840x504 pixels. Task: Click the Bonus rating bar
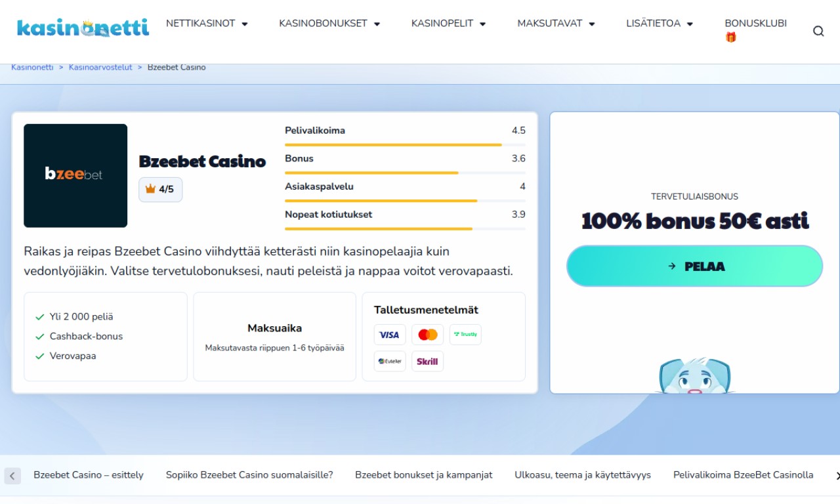point(405,173)
